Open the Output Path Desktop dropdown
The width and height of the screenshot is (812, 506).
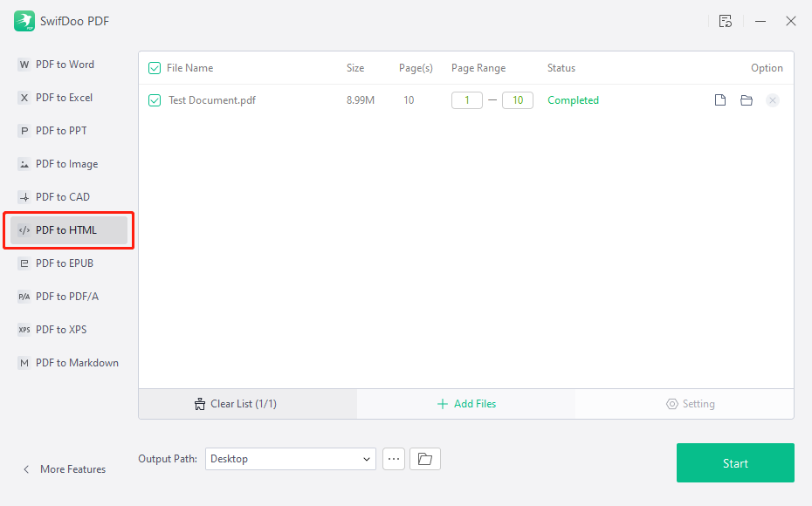tap(291, 459)
